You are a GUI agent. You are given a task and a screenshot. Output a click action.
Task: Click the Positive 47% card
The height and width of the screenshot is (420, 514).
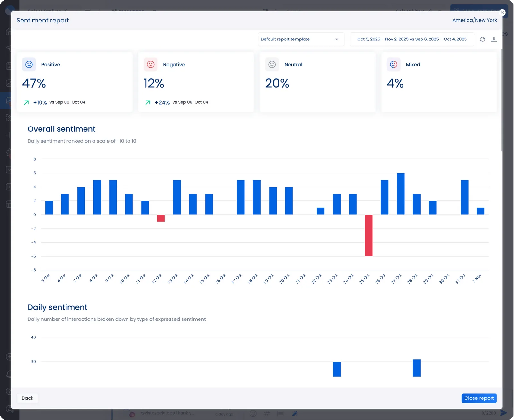click(x=75, y=83)
